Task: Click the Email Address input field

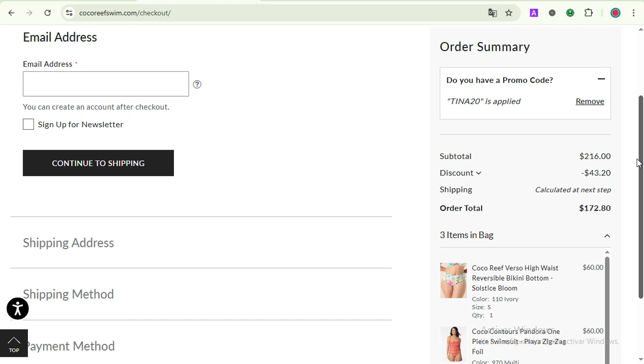Action: pyautogui.click(x=106, y=84)
